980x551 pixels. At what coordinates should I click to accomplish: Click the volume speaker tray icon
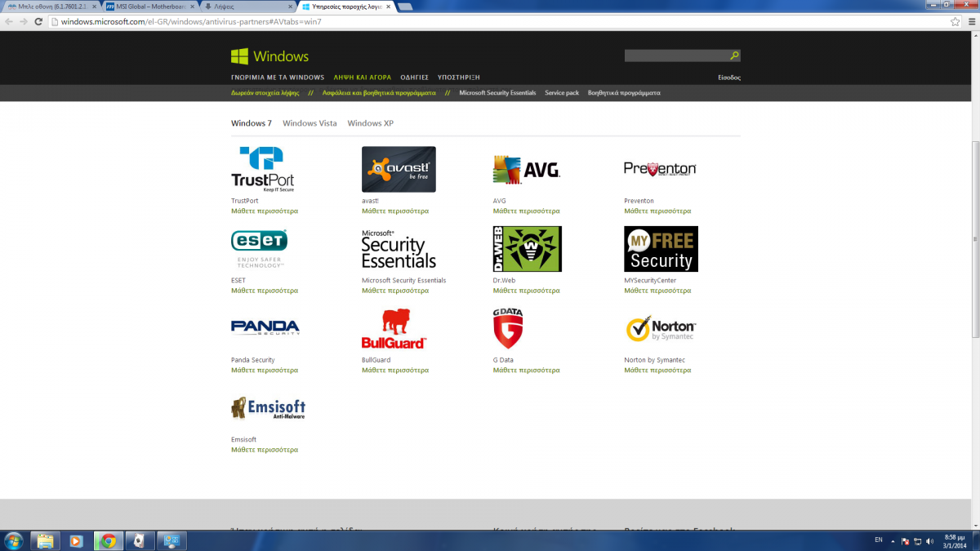point(929,540)
